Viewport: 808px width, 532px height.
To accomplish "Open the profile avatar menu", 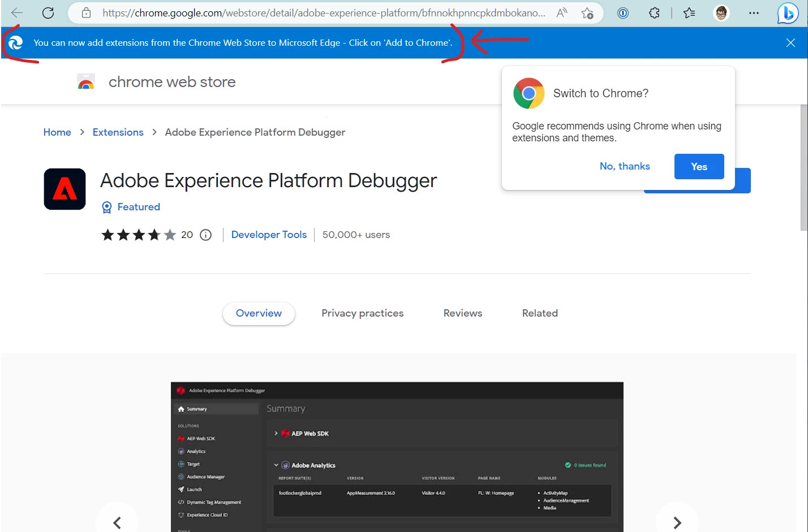I will 721,12.
